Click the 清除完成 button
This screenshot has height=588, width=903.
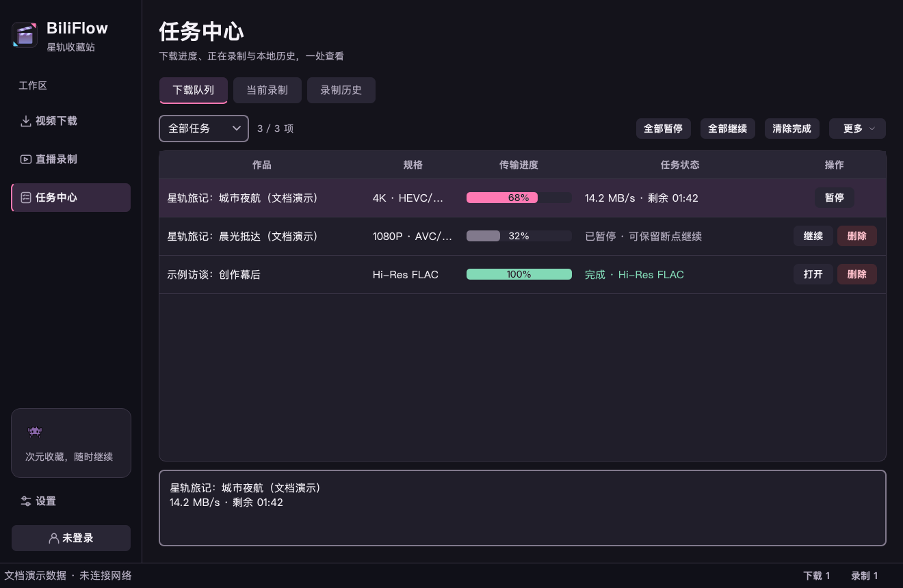click(x=791, y=129)
